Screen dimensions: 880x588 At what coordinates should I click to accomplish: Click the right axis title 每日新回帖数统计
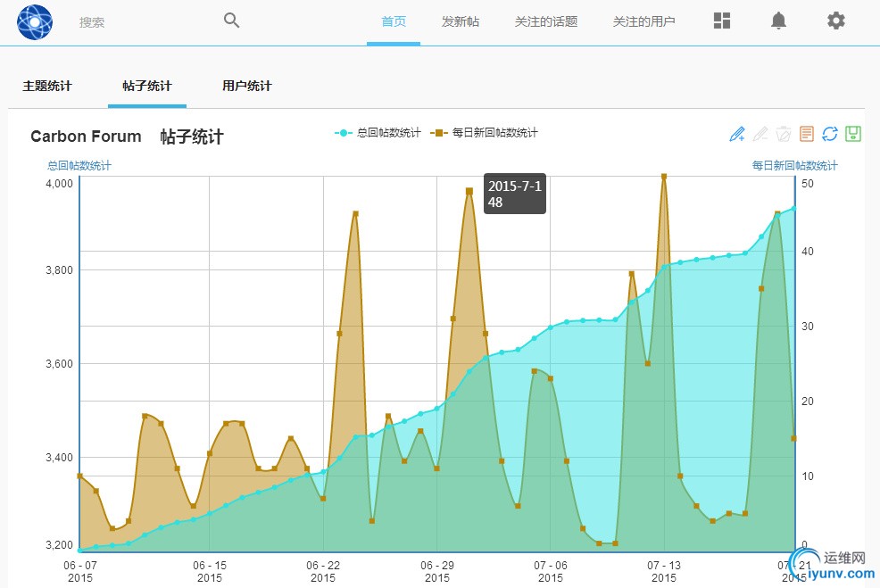click(794, 166)
